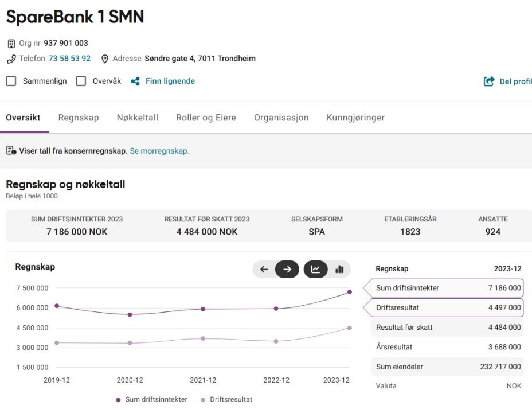Image resolution: width=532 pixels, height=413 pixels.
Task: Click the phone icon next to Telefon
Action: [x=10, y=58]
